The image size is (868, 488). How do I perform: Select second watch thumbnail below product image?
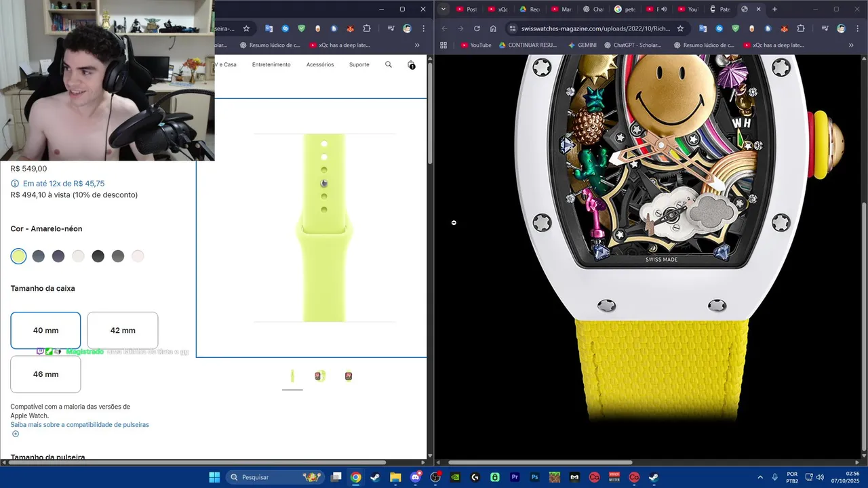click(320, 376)
